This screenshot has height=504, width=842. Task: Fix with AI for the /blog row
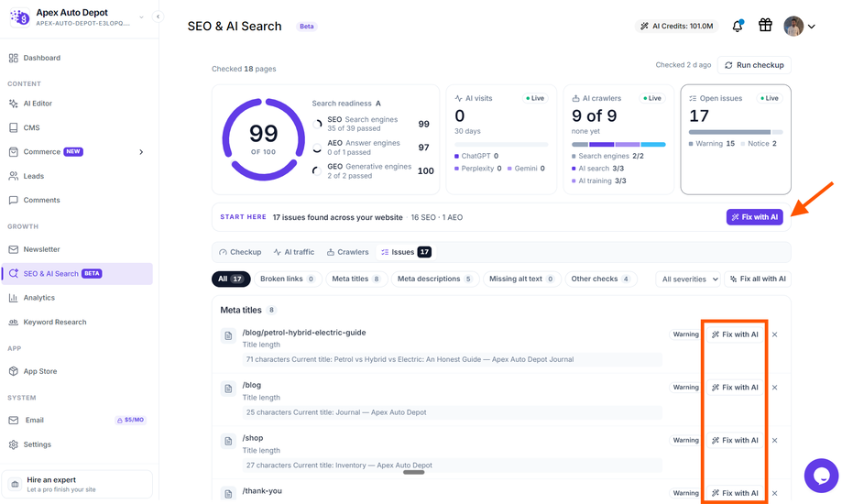(735, 388)
